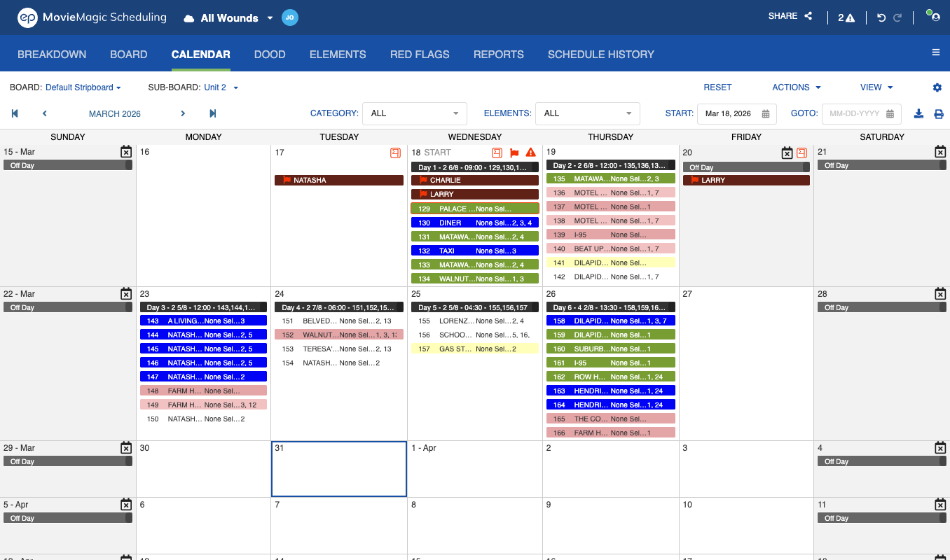Open the Default Stripboard board dropdown
This screenshot has width=950, height=560.
point(83,87)
